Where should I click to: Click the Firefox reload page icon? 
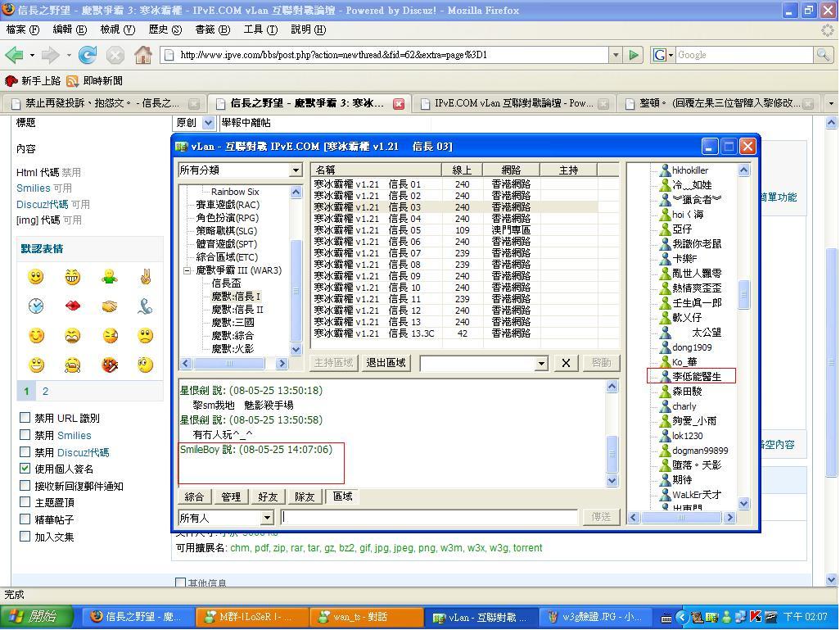[88, 55]
